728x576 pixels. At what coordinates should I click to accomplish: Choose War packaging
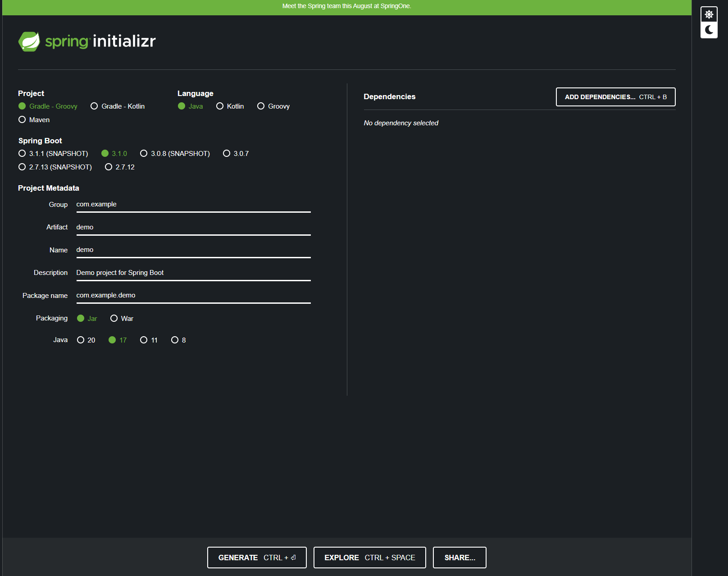(122, 319)
